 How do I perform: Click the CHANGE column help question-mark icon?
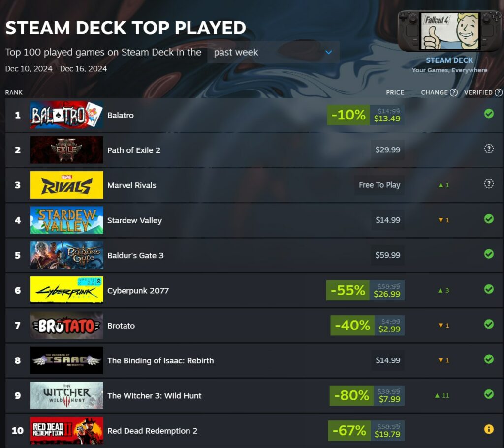tap(453, 92)
